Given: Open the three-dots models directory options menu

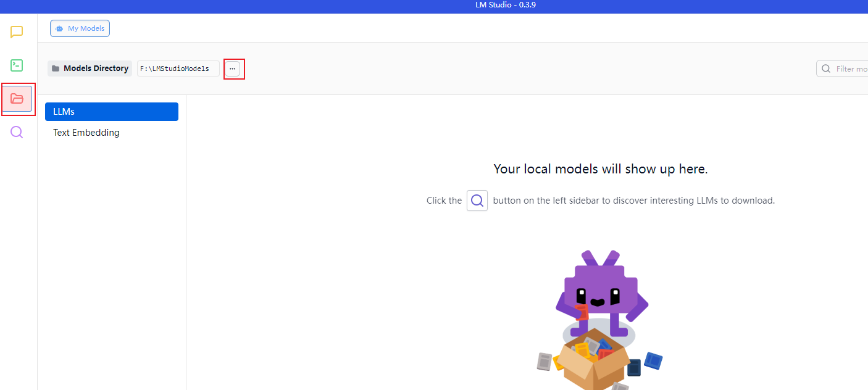Looking at the screenshot, I should pyautogui.click(x=232, y=68).
